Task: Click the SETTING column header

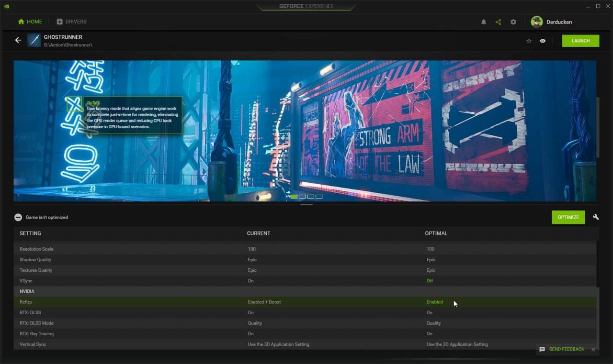Action: click(x=30, y=233)
